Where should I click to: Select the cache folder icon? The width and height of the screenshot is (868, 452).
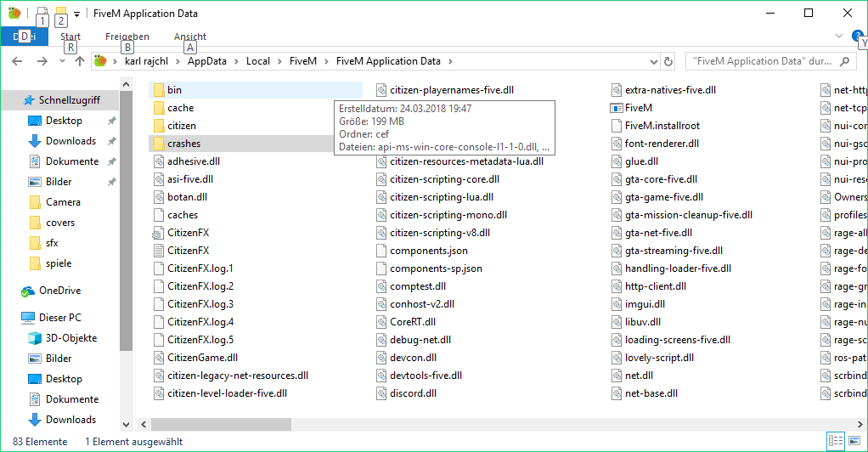click(x=159, y=107)
